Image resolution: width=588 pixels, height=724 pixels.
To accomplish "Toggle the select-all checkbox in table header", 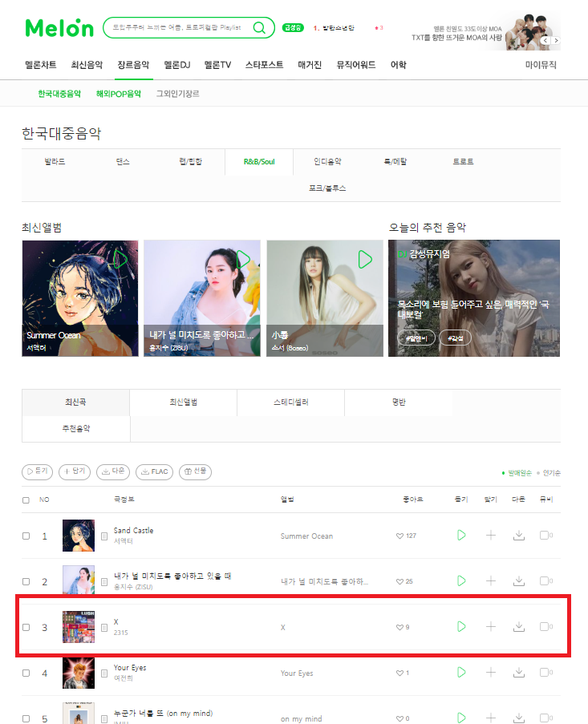I will point(26,500).
